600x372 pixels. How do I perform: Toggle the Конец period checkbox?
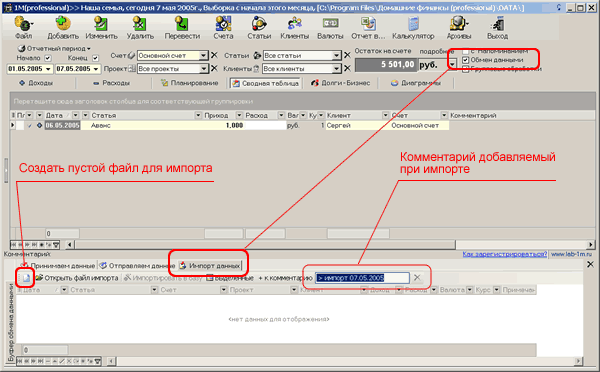(95, 58)
